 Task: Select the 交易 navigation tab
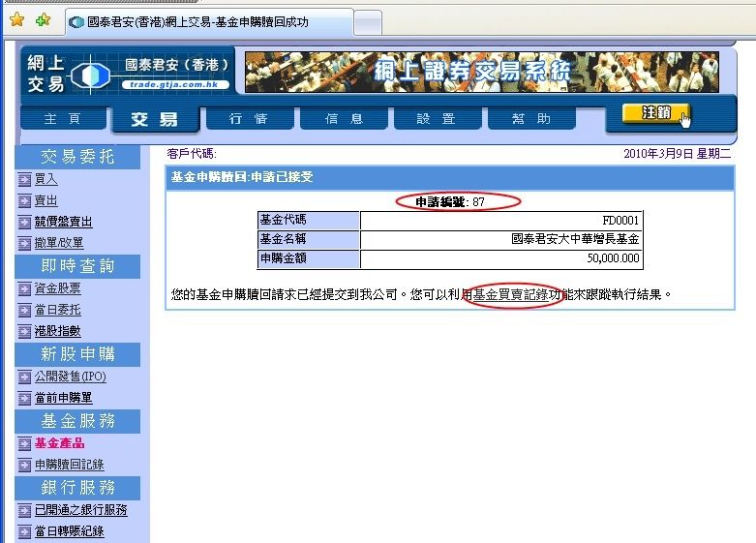coord(155,119)
